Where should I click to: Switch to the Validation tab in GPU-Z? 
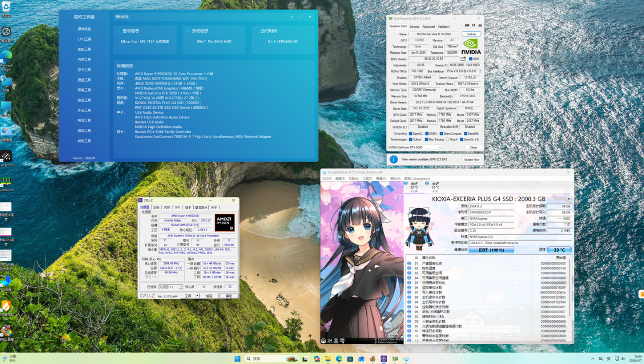click(x=444, y=27)
